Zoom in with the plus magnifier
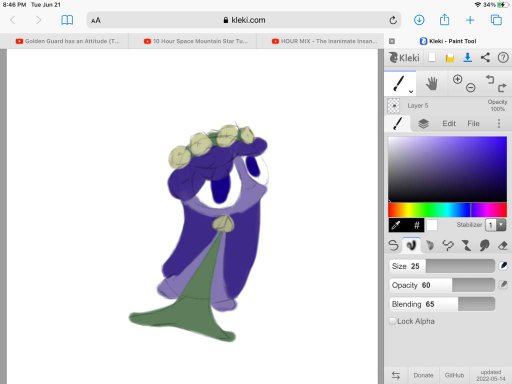This screenshot has width=512, height=384. [457, 79]
